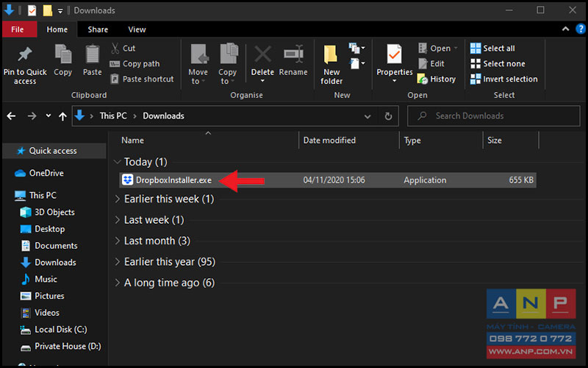Screen dimensions: 588x368
Task: Select This PC in navigation pane
Action: click(35, 195)
